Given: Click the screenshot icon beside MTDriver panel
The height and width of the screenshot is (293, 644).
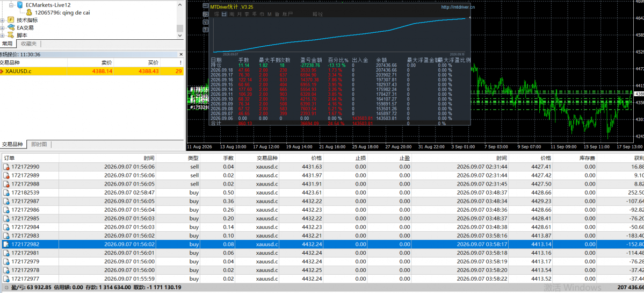Looking at the screenshot, I should [205, 15].
